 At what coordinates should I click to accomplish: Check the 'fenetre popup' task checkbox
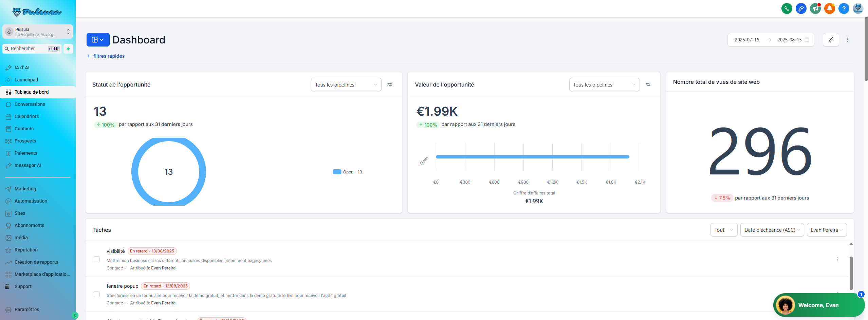pos(97,294)
